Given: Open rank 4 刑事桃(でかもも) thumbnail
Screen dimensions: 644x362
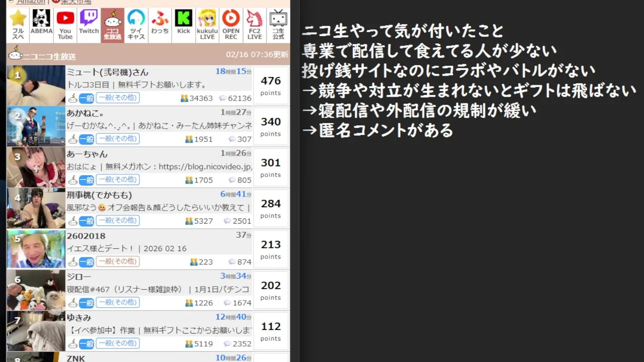Looking at the screenshot, I should (36, 208).
